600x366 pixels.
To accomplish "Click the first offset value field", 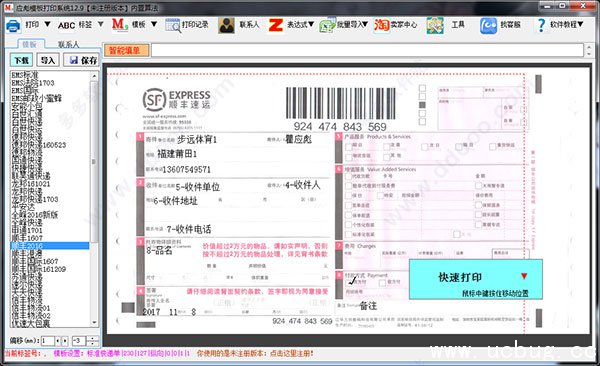I will click(47, 340).
